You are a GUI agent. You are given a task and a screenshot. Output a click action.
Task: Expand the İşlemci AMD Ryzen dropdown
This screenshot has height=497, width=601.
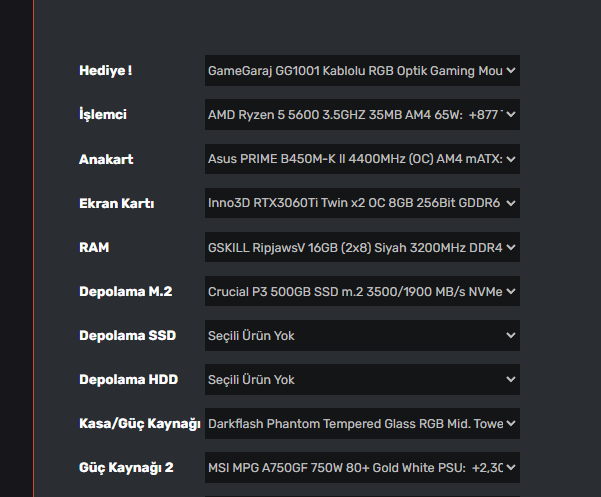pyautogui.click(x=362, y=115)
